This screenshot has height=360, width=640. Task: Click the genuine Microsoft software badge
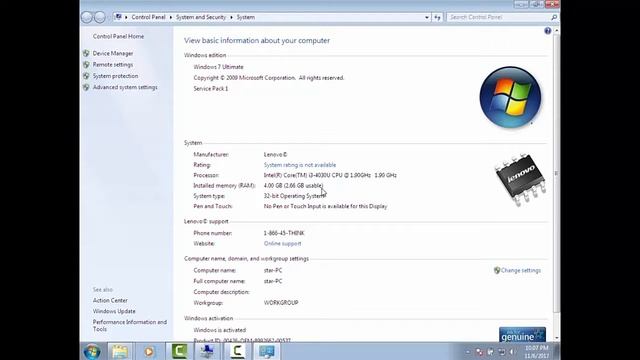pyautogui.click(x=522, y=334)
